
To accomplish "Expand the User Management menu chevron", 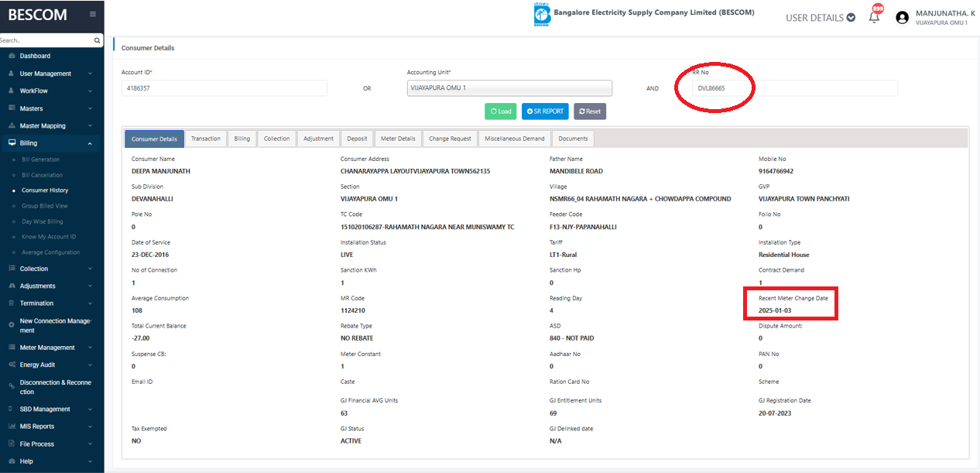I will (91, 74).
